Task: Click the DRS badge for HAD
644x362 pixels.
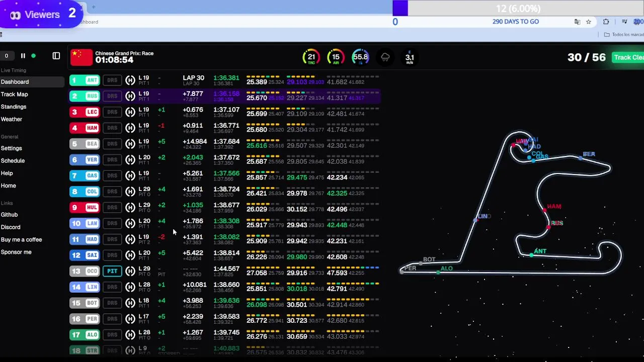Action: [112, 239]
